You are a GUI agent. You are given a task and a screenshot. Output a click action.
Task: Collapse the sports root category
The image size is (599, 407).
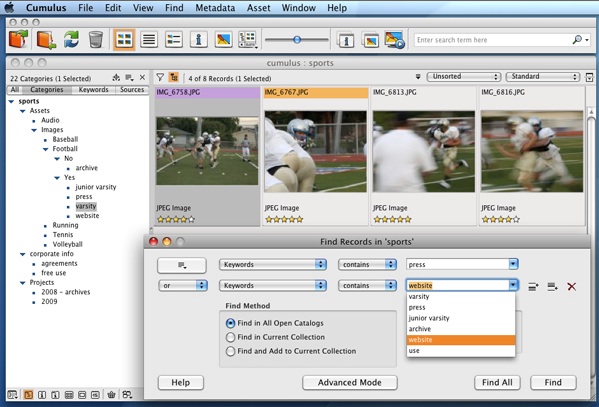[x=11, y=101]
